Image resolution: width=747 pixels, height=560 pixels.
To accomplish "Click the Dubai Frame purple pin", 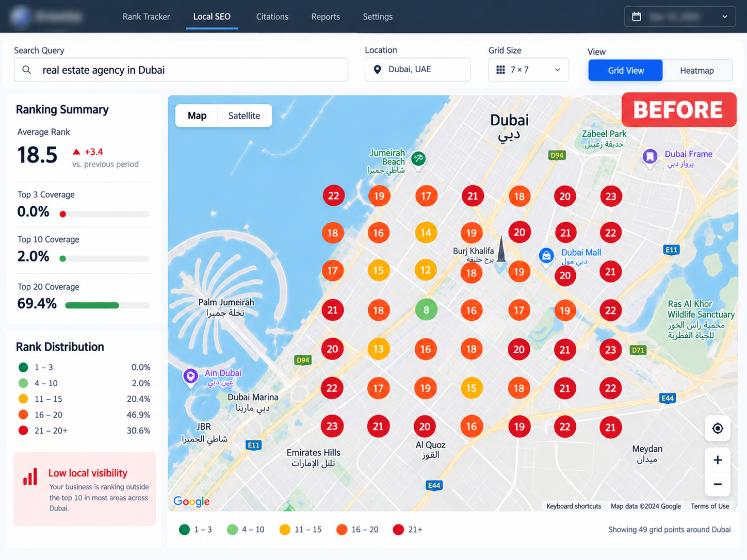I will coord(650,157).
